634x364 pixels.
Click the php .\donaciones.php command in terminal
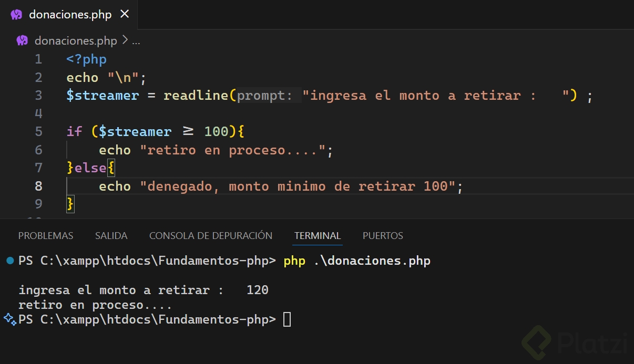[x=357, y=261]
